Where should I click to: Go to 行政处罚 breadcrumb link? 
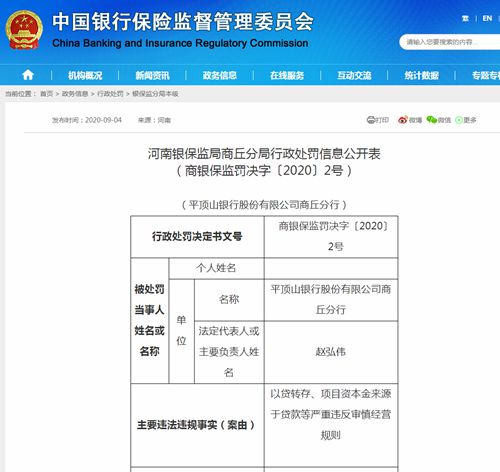click(x=110, y=94)
